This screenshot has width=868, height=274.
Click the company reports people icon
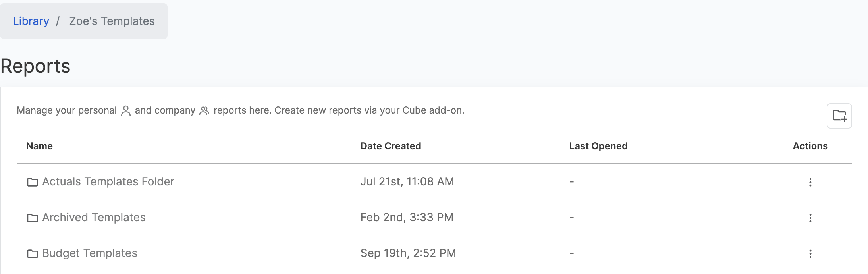[x=204, y=110]
